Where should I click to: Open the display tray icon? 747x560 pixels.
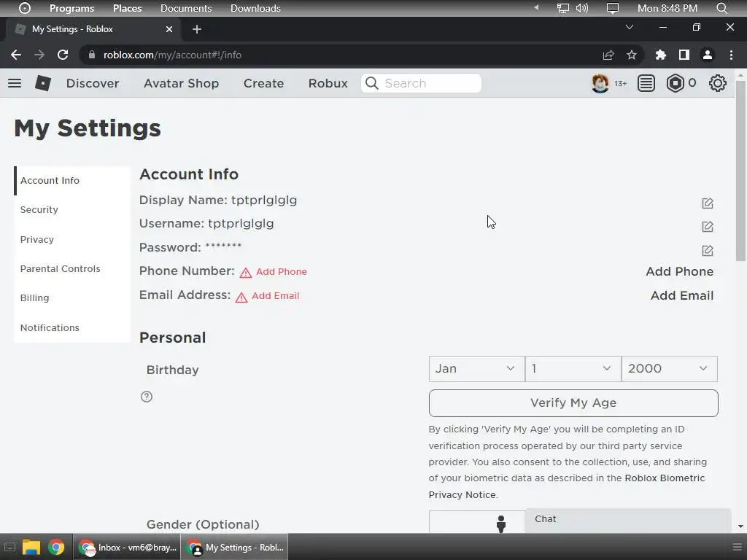(612, 8)
